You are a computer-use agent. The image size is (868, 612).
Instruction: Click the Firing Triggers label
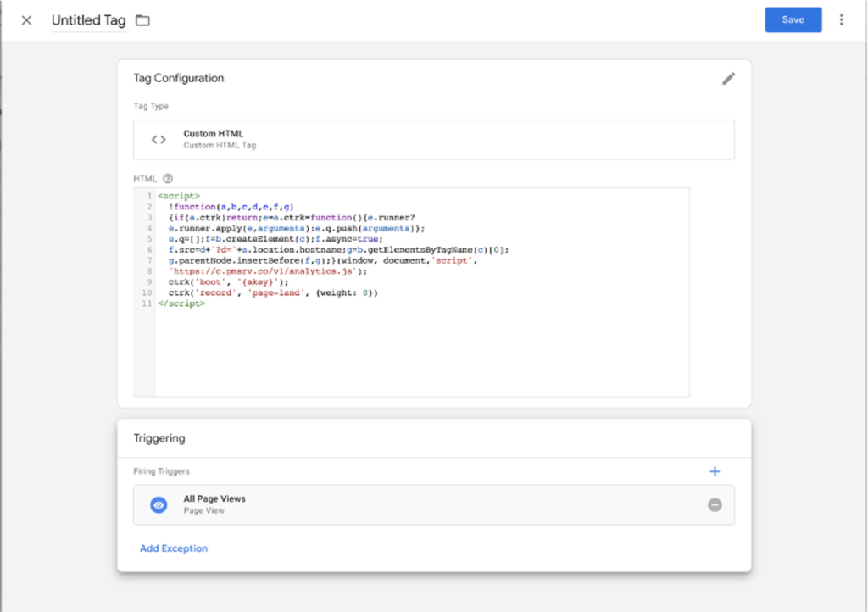162,471
